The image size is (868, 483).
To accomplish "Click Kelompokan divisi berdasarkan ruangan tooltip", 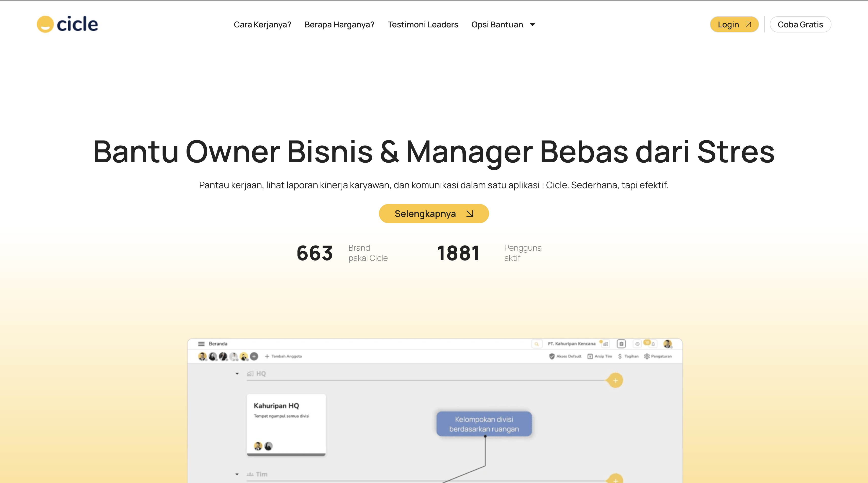I will [484, 424].
